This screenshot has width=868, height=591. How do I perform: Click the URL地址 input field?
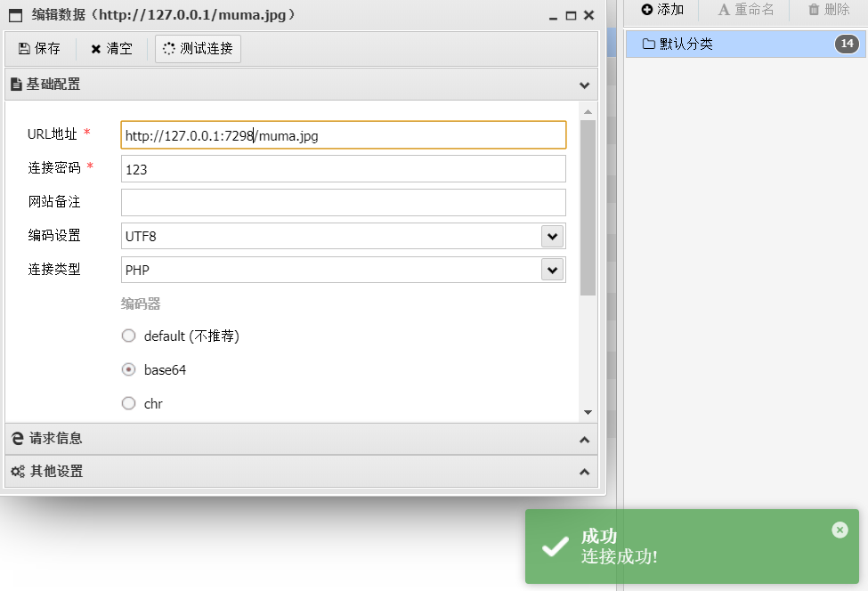[x=344, y=135]
